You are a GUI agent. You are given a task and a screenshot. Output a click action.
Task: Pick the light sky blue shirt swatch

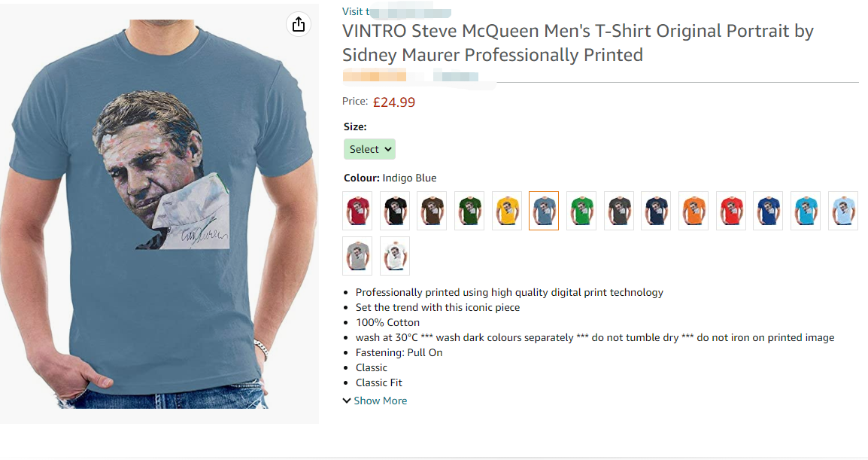pyautogui.click(x=843, y=211)
